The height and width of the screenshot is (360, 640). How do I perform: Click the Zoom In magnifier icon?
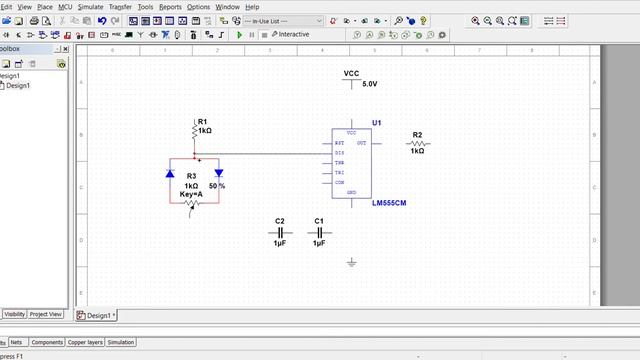[x=475, y=21]
